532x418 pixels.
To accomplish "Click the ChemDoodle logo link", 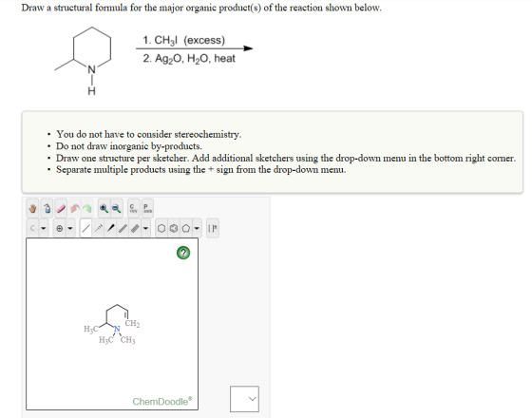I will tap(162, 401).
